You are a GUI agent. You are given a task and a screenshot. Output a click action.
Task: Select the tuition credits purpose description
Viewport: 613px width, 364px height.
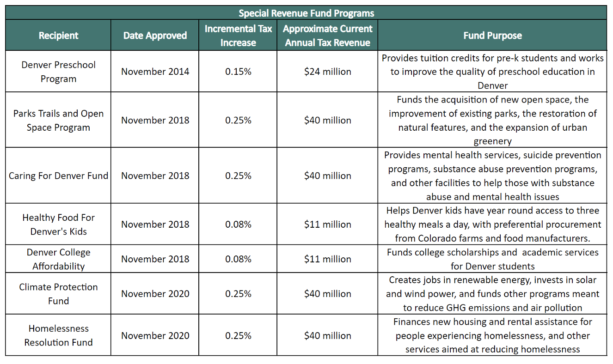pyautogui.click(x=492, y=72)
